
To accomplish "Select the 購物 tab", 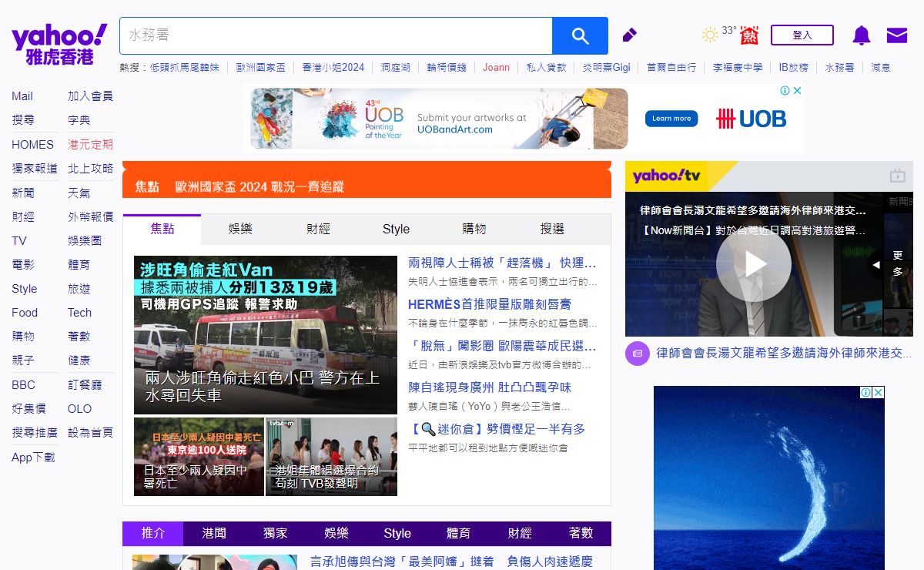I will click(x=474, y=229).
